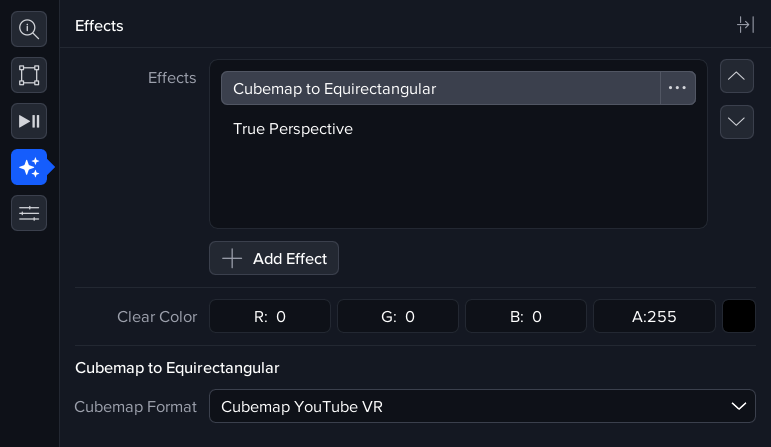Screen dimensions: 771x447
Task: Open the black Clear Color swatch
Action: click(739, 317)
